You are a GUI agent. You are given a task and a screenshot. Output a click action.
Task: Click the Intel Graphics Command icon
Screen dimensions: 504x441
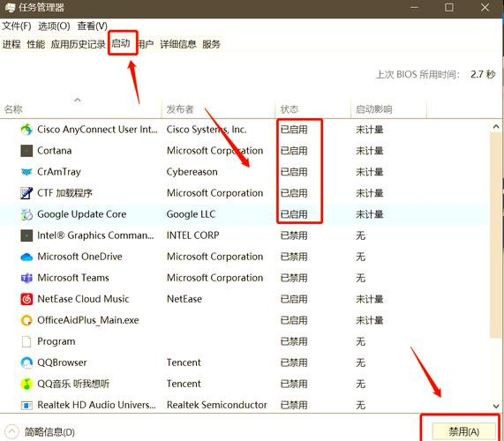point(26,235)
